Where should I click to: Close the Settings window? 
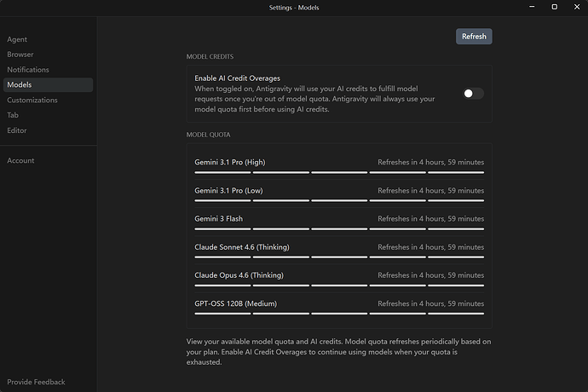(x=577, y=7)
